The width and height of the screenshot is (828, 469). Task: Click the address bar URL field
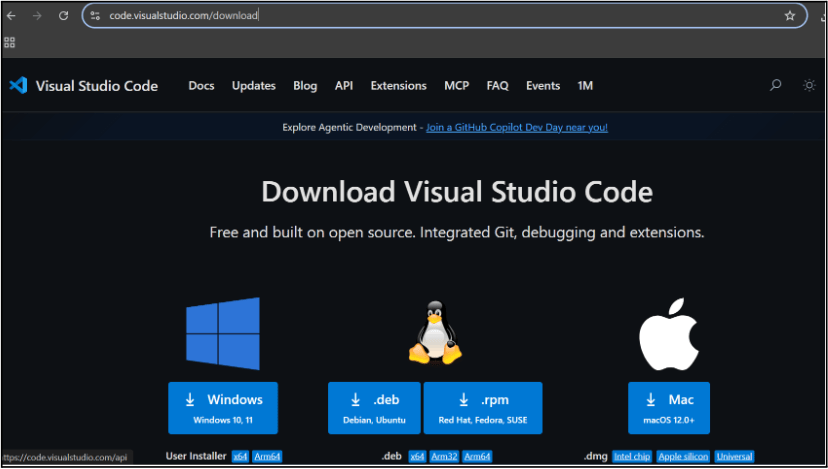pos(444,16)
